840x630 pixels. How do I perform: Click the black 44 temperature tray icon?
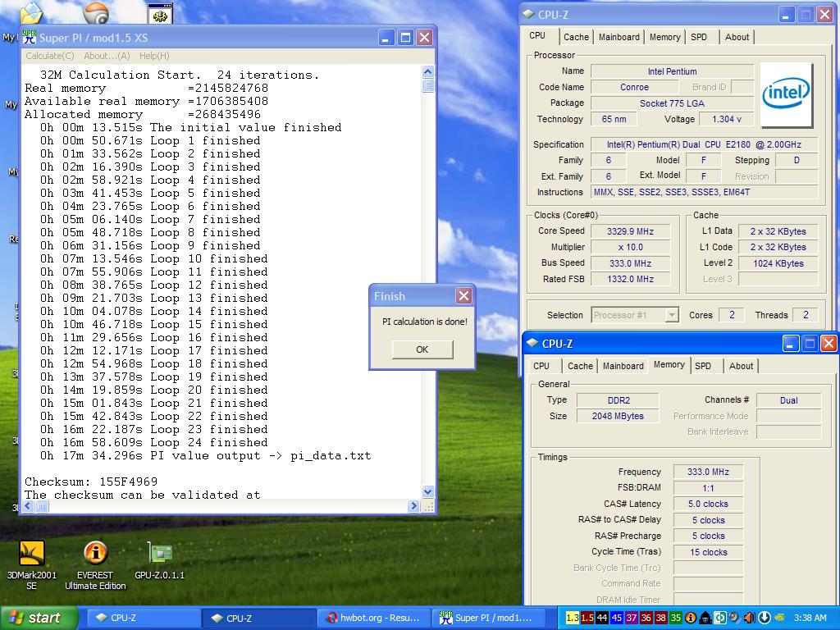pyautogui.click(x=602, y=618)
